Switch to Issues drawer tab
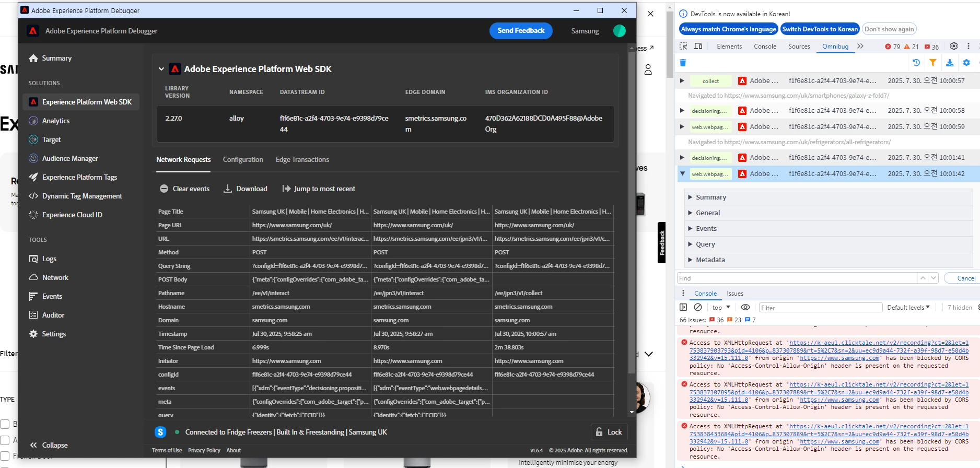This screenshot has height=468, width=980. [735, 294]
